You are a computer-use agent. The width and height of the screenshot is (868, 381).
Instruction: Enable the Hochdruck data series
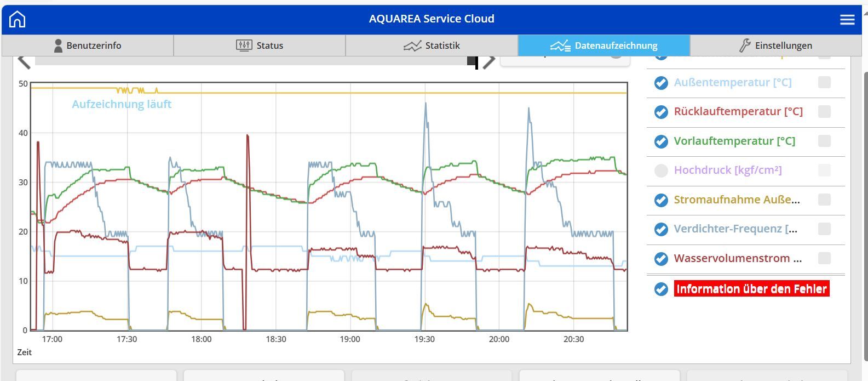(661, 170)
